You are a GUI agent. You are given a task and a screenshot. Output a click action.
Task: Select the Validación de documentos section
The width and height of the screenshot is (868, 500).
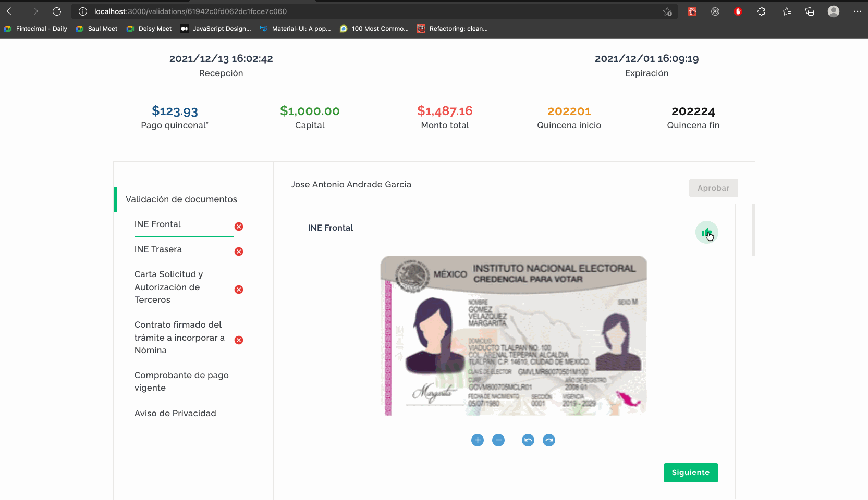[181, 199]
